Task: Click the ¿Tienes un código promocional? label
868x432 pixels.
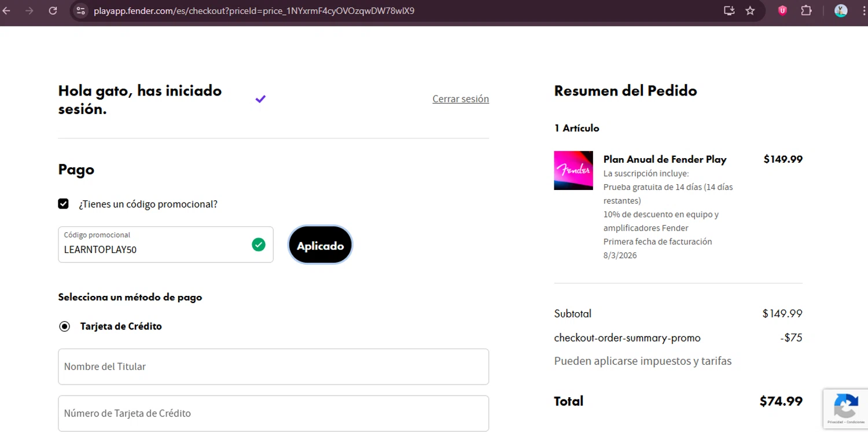Action: tap(148, 204)
